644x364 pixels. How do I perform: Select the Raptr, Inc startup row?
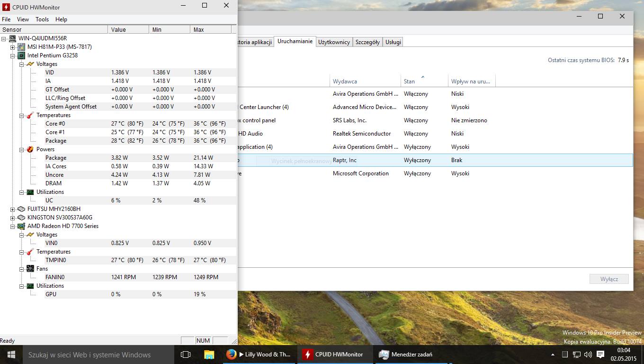(x=435, y=160)
